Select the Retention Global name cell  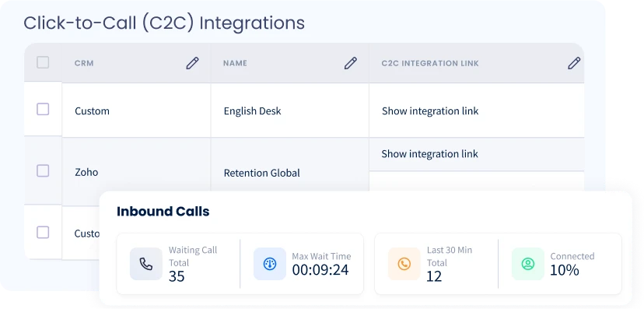(289, 165)
